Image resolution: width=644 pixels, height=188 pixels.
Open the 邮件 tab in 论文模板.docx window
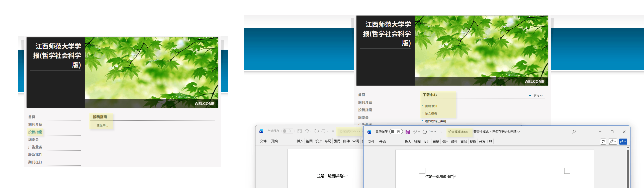(x=454, y=142)
